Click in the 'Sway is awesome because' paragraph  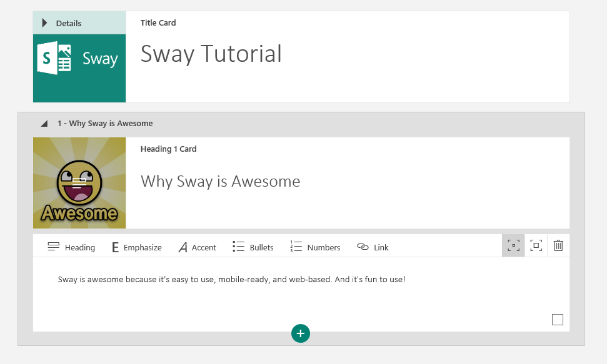coord(231,279)
